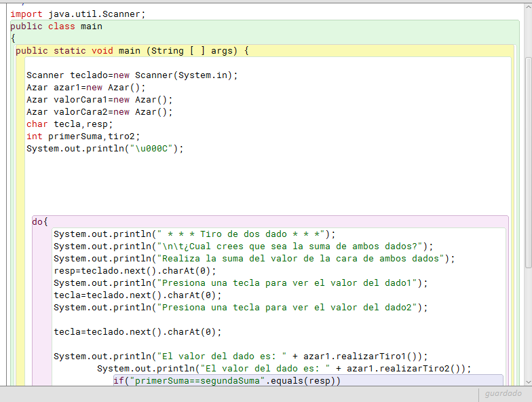This screenshot has width=532, height=402.
Task: Click the println "\u000C" statement
Action: (105, 149)
